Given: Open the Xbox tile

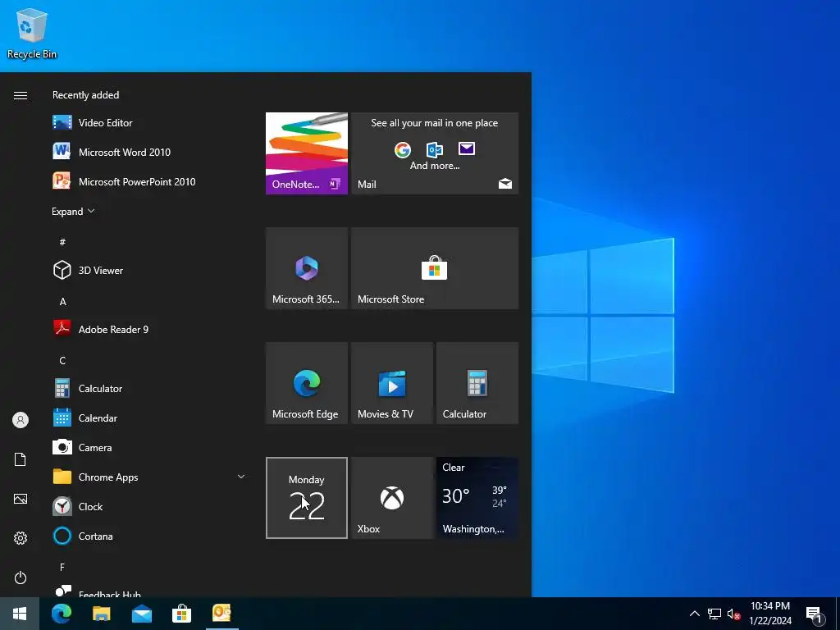Looking at the screenshot, I should pyautogui.click(x=391, y=498).
